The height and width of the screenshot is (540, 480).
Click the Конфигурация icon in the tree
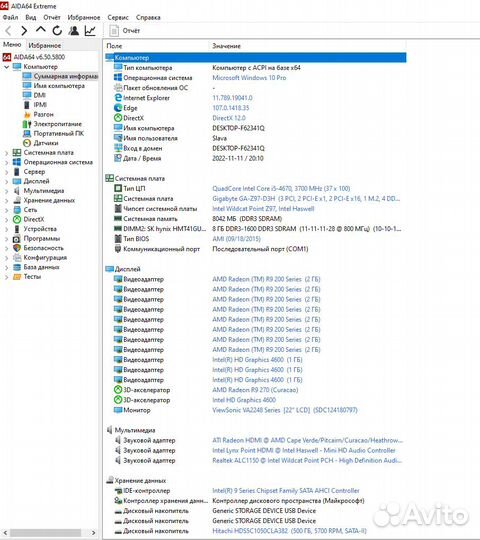tap(17, 258)
